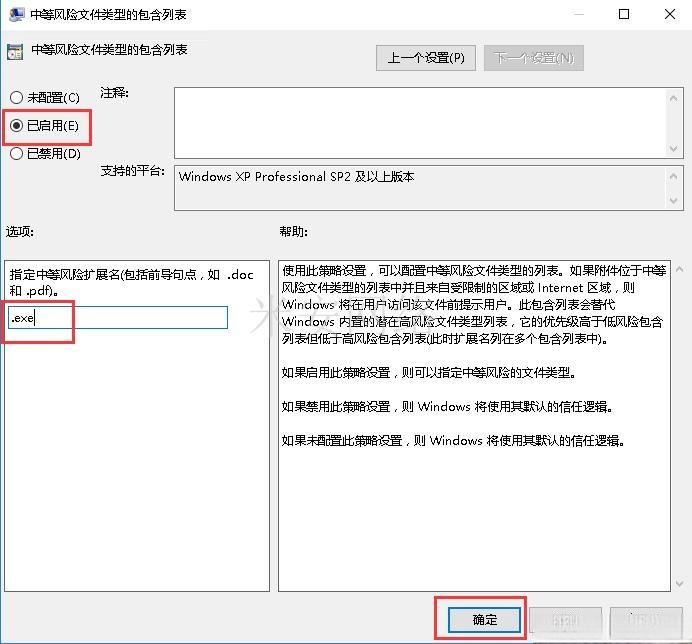Click the extension input field containing .exe
The width and height of the screenshot is (692, 644).
pos(118,318)
